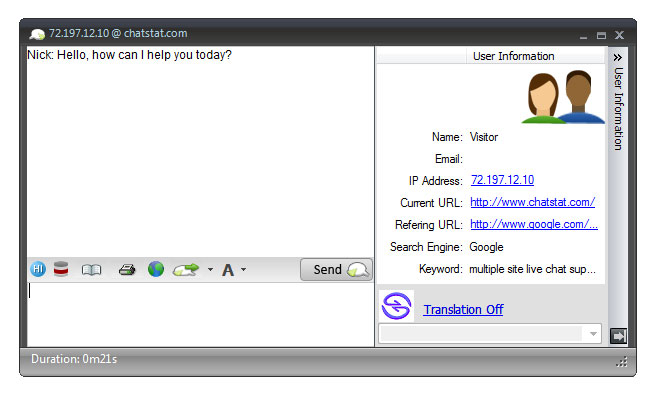The image size is (658, 400).
Task: Open the font options dropdown arrow
Action: [x=243, y=269]
